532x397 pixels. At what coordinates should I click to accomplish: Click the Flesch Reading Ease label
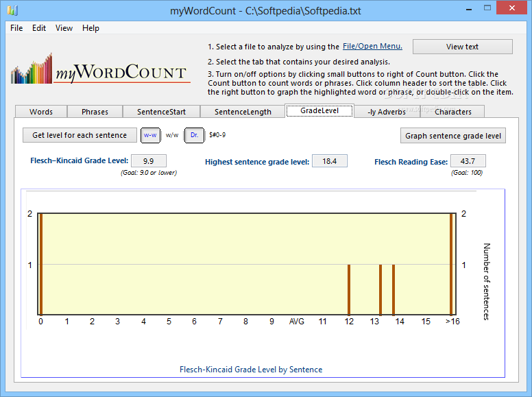(x=411, y=162)
